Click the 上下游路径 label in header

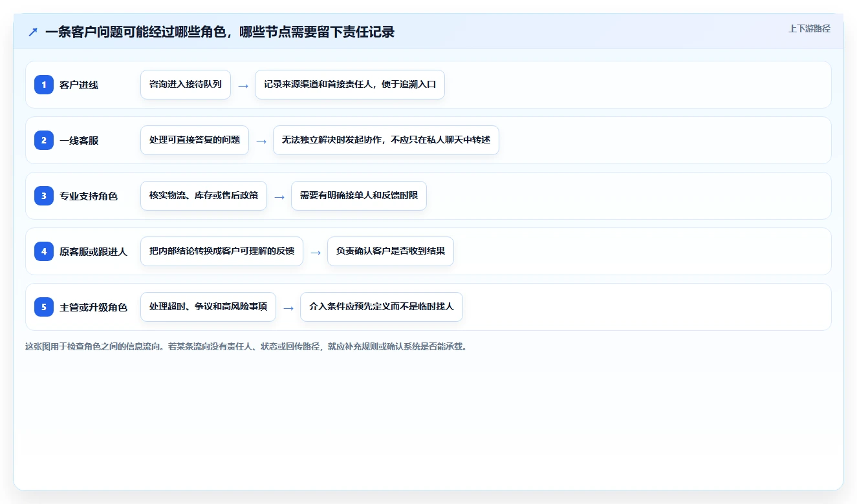pos(809,28)
